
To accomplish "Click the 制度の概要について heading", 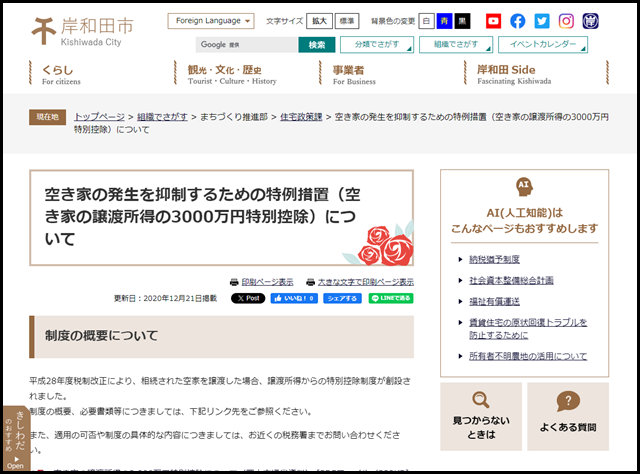I will point(101,336).
